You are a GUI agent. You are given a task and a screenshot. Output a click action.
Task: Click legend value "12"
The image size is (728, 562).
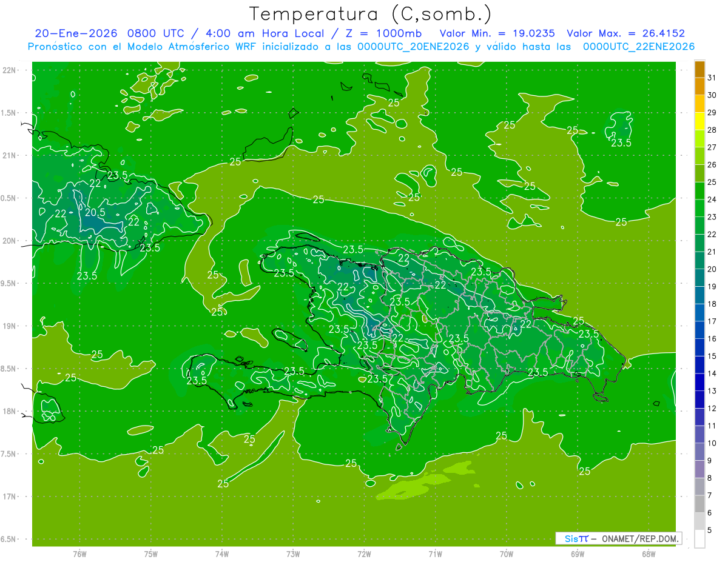712,408
